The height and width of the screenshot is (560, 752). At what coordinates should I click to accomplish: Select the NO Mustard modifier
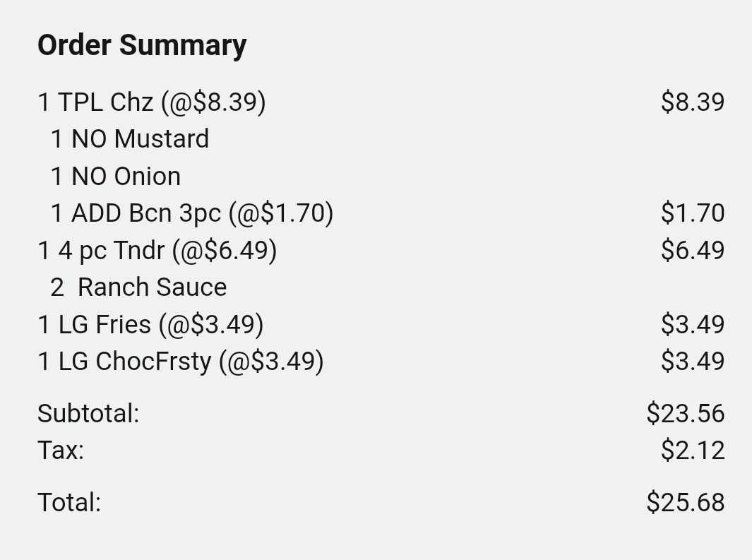(x=130, y=139)
